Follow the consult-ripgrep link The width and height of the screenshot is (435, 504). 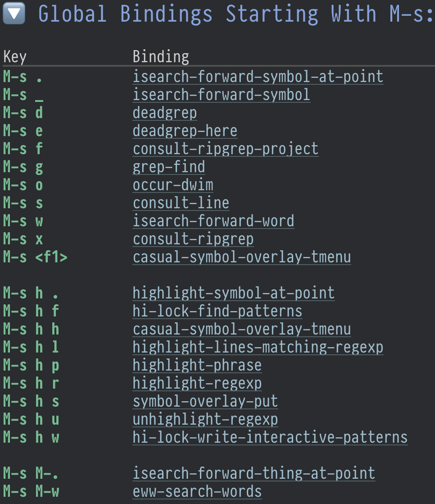(x=193, y=239)
